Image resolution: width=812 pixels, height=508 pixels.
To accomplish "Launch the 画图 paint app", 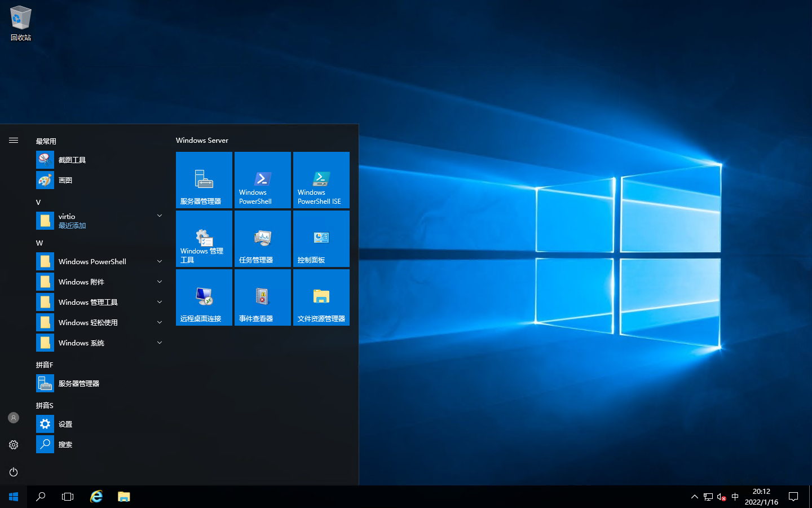I will point(101,181).
